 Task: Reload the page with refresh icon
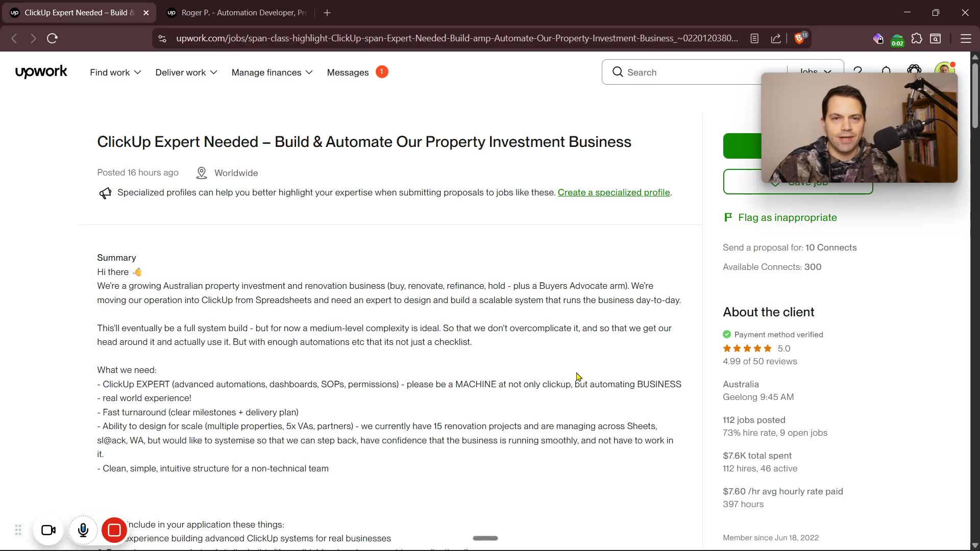[x=52, y=38]
